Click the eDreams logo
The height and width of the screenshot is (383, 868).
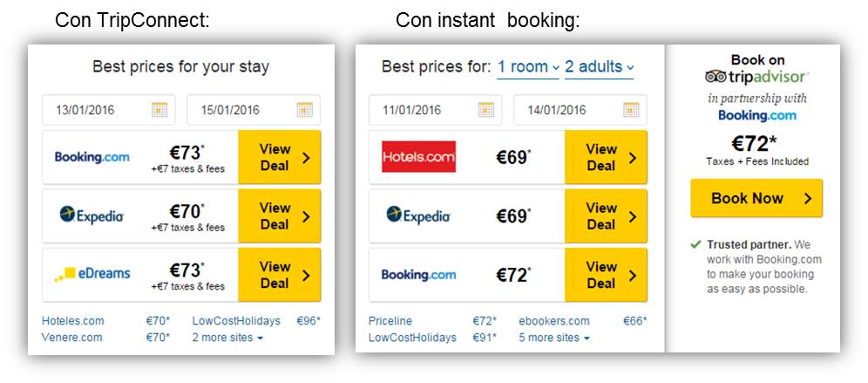click(92, 274)
